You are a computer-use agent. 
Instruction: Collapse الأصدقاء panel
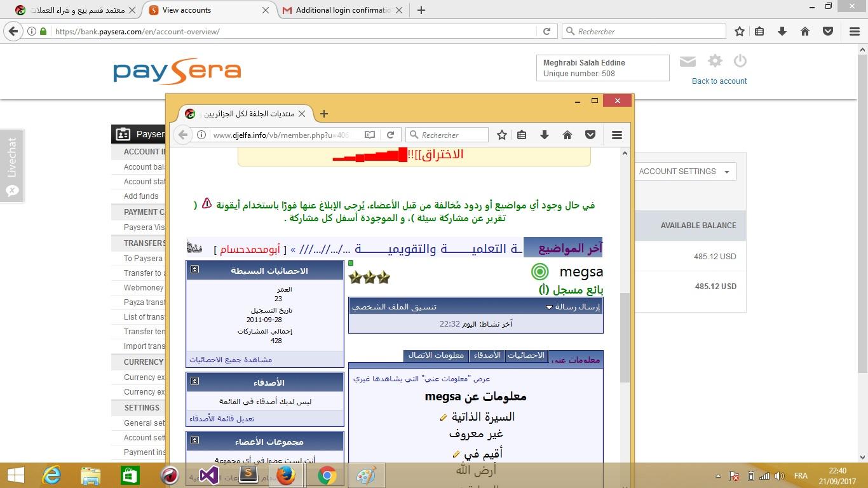[x=194, y=381]
